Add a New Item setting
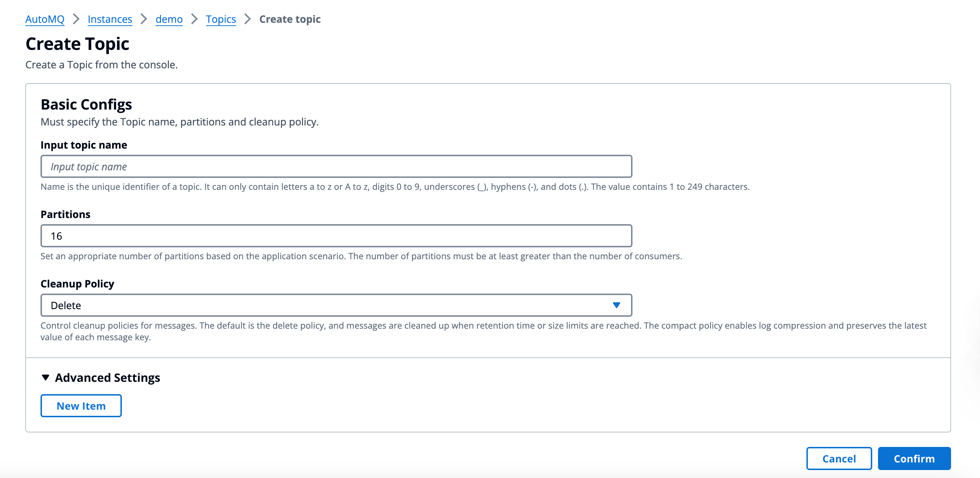Screen dimensions: 980x478 pyautogui.click(x=81, y=406)
